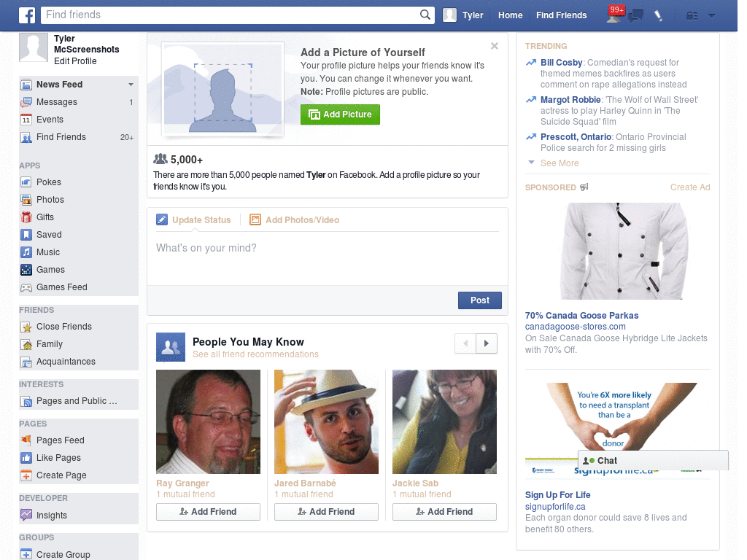Add Jared Barnabé as a friend
747x560 pixels.
pyautogui.click(x=326, y=512)
